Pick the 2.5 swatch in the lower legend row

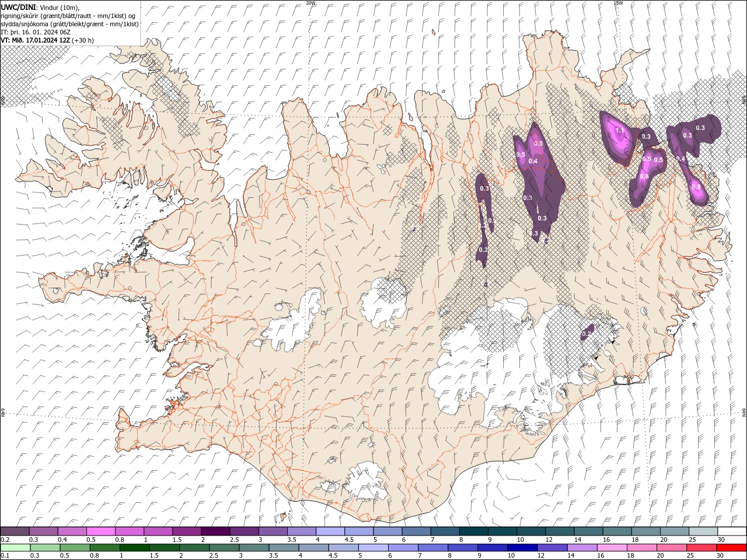pyautogui.click(x=224, y=548)
